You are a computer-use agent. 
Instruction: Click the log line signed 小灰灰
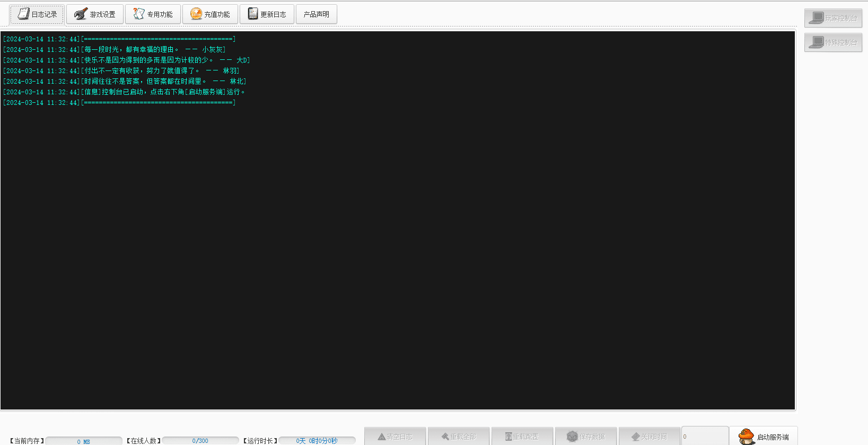pos(115,50)
